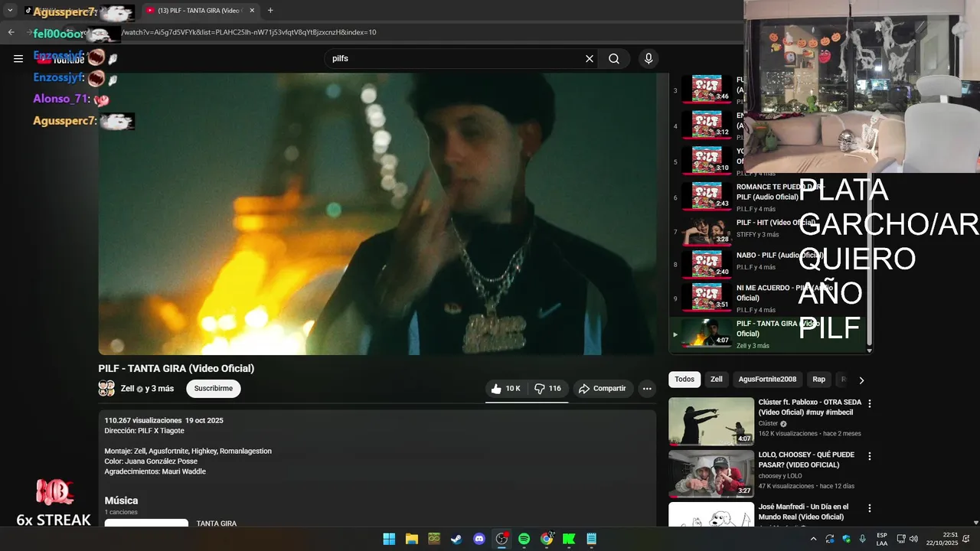The width and height of the screenshot is (980, 551).
Task: Open options for Clúster OTRA SEDA video
Action: (869, 403)
